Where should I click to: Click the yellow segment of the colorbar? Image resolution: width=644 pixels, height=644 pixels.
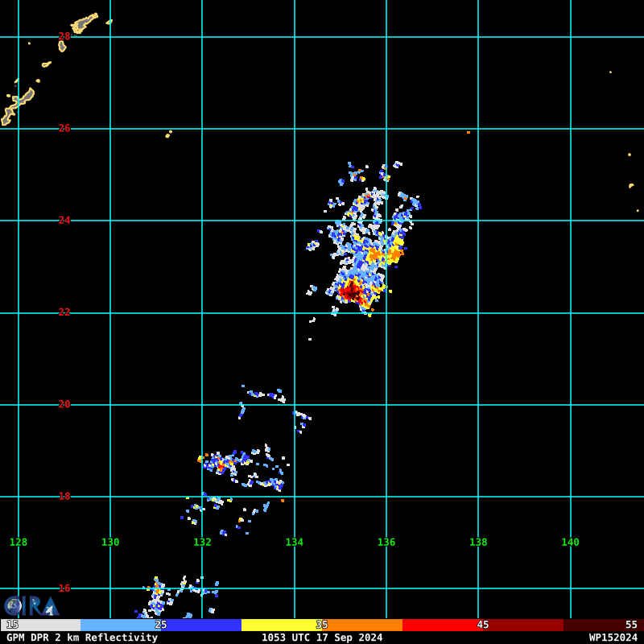click(x=281, y=625)
